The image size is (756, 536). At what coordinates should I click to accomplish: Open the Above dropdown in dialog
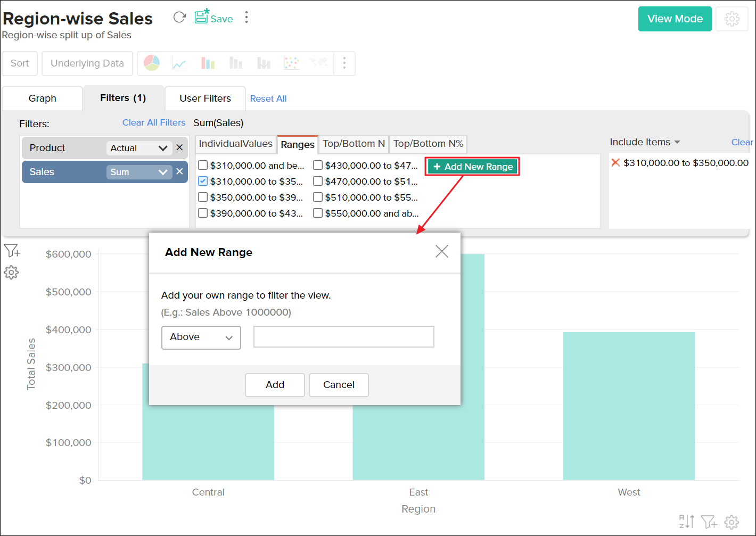(x=201, y=337)
